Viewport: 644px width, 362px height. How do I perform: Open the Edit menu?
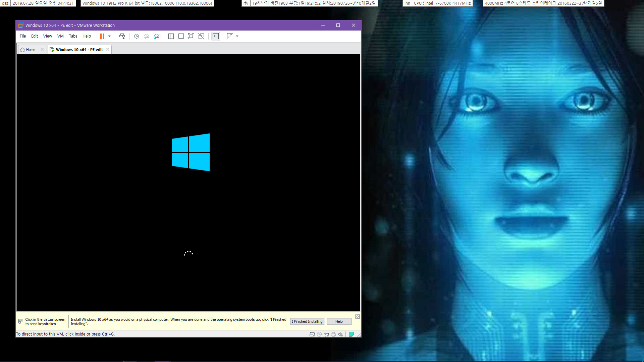click(35, 36)
